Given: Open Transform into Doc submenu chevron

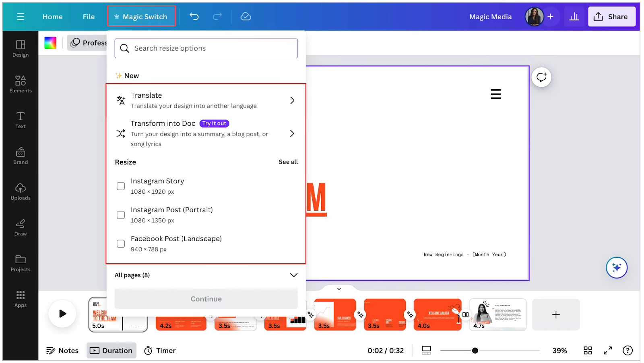Looking at the screenshot, I should click(292, 133).
